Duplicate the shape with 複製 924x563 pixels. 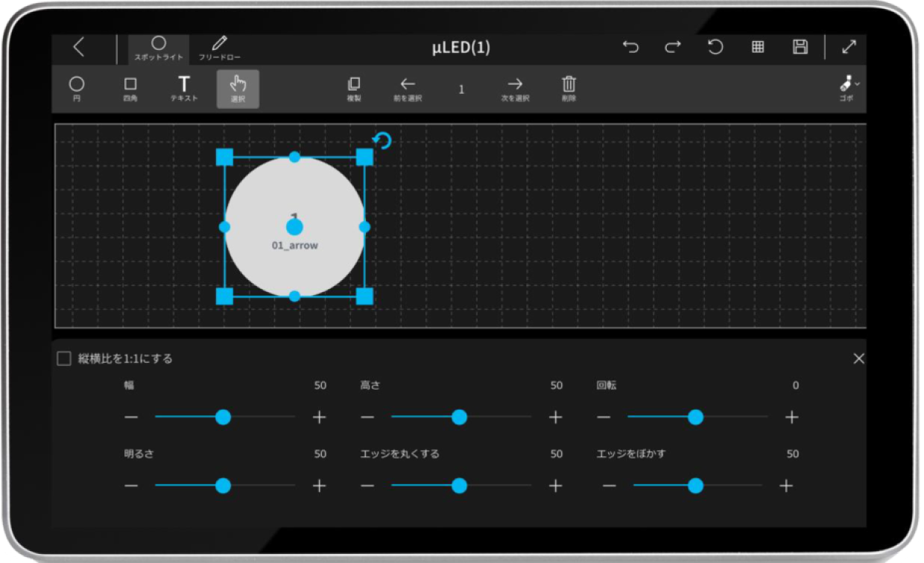[354, 89]
